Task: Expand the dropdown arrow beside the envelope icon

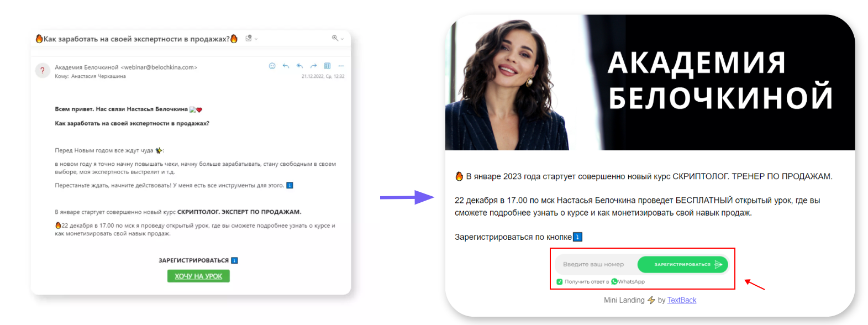Action: pyautogui.click(x=256, y=39)
